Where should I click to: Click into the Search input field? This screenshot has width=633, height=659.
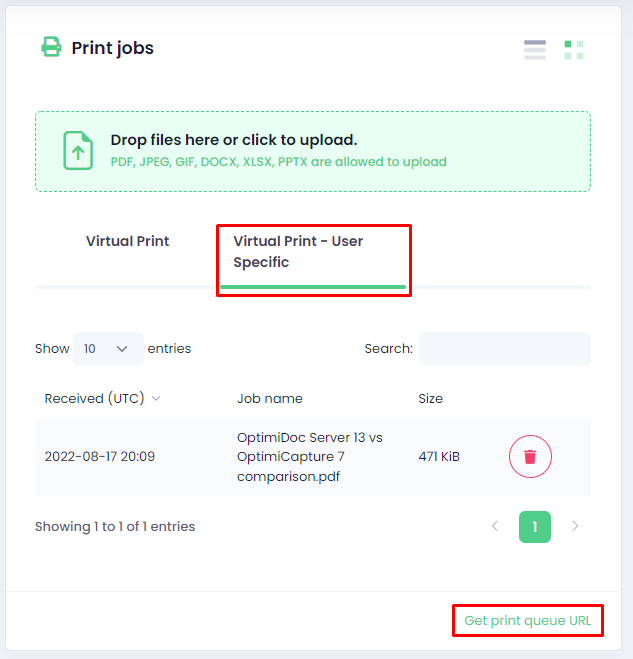click(505, 349)
